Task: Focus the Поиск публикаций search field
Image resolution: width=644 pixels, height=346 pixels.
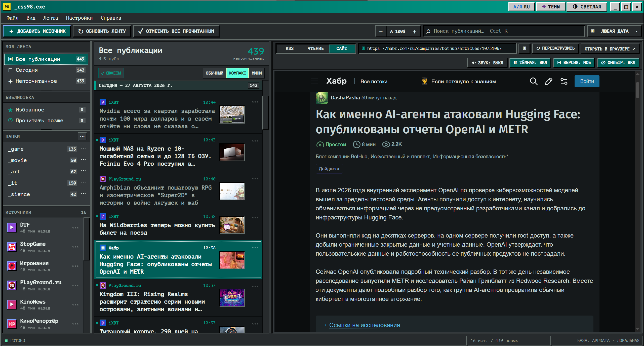Action: click(x=504, y=31)
